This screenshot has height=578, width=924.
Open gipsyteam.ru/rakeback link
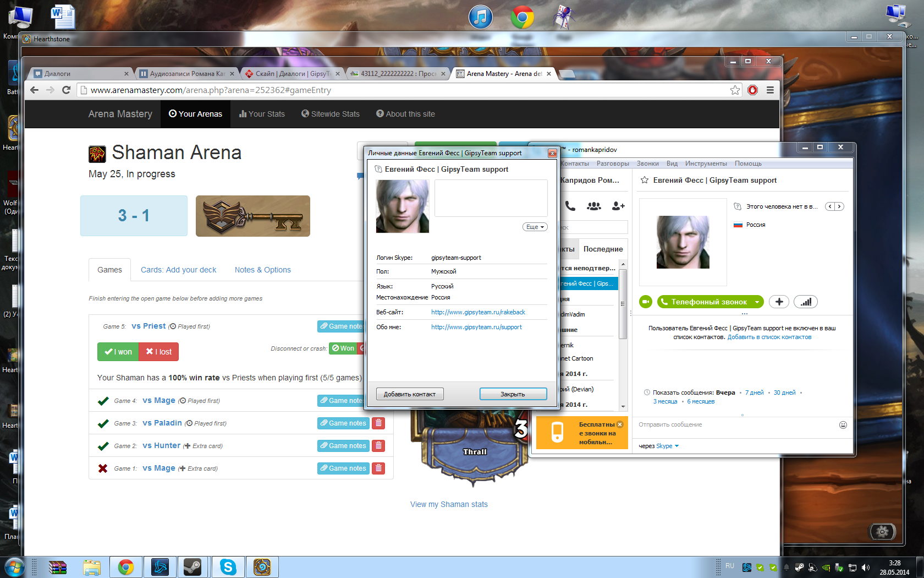click(478, 312)
